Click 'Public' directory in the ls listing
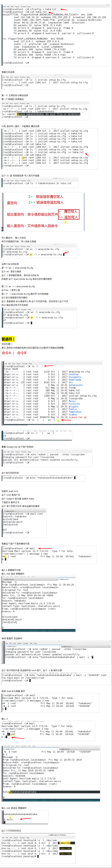Screen dimensions: 112x868 [x=73, y=409]
